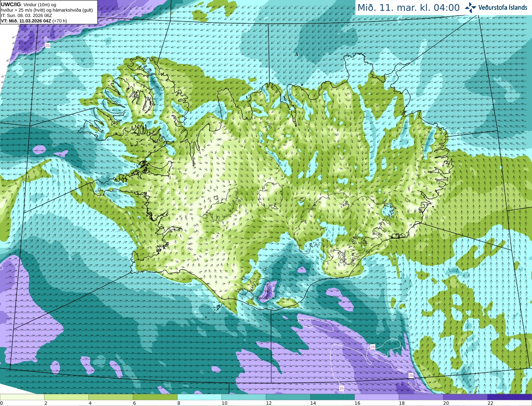Click the 'hviður > 25 m/s (hvítt)' description line
The width and height of the screenshot is (532, 406).
47,10
